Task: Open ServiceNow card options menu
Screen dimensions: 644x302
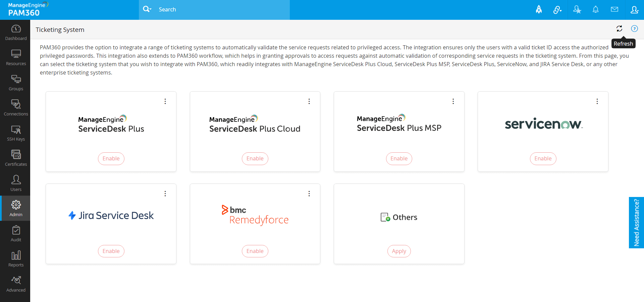Action: (x=597, y=101)
